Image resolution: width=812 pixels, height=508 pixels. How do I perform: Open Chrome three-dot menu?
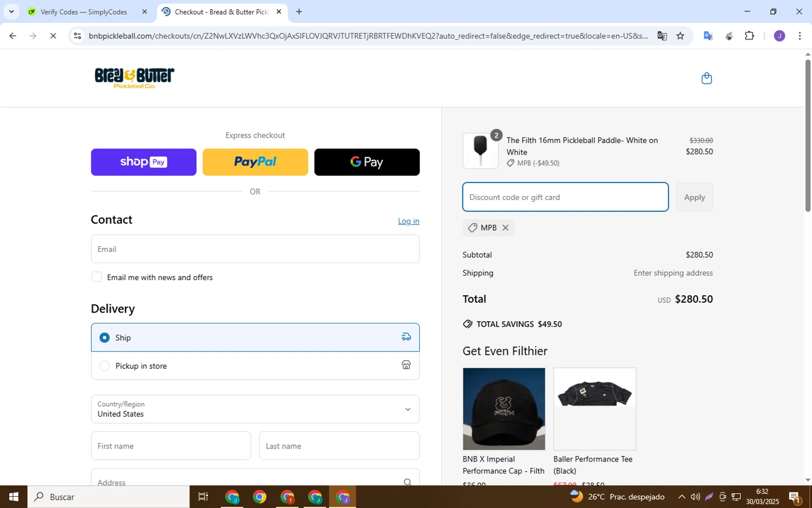point(800,36)
